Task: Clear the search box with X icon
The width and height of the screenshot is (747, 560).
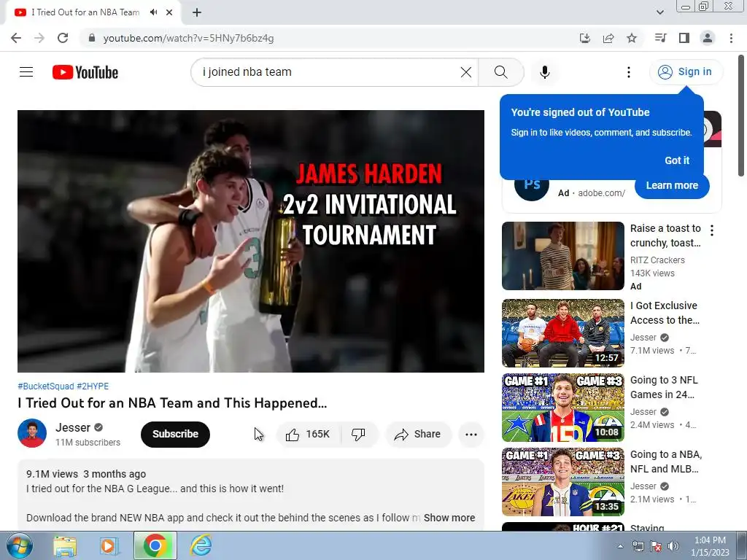Action: coord(466,72)
